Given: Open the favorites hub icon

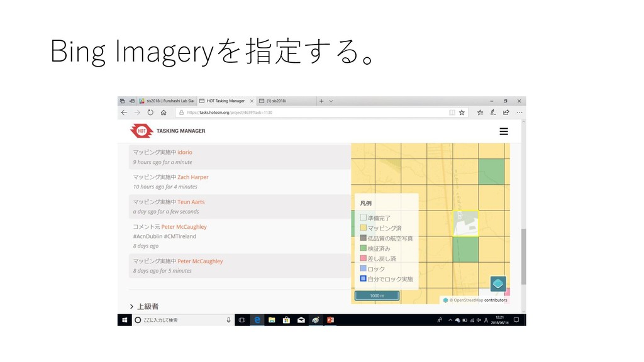Looking at the screenshot, I should point(480,112).
